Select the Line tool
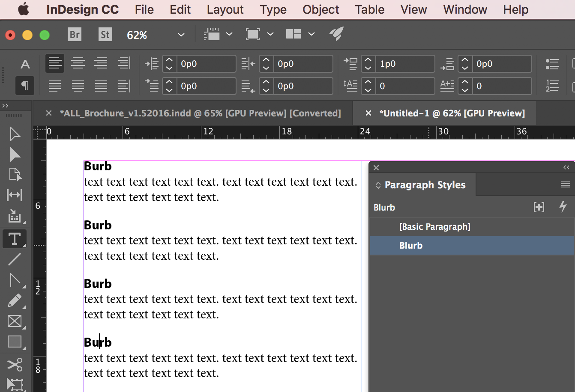 click(15, 259)
